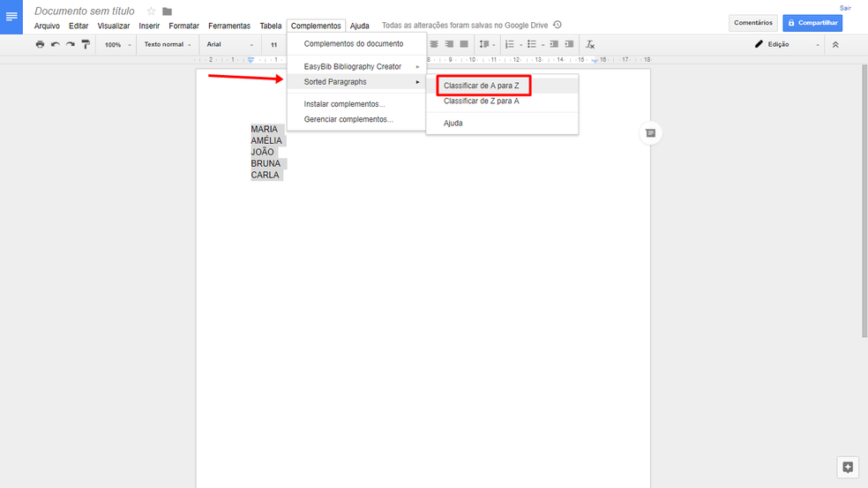Decrease the indent
The image size is (868, 488).
click(x=554, y=44)
